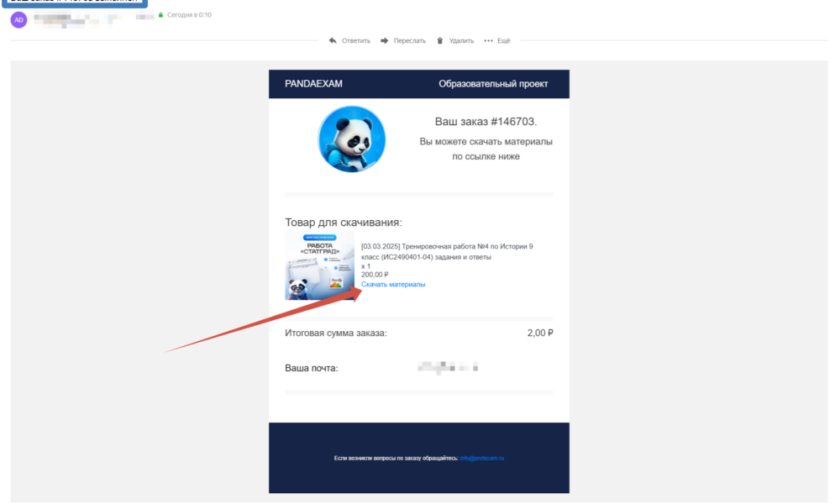Open the info@pandaexam.ru contact email link
This screenshot has width=840, height=504.
[x=481, y=458]
